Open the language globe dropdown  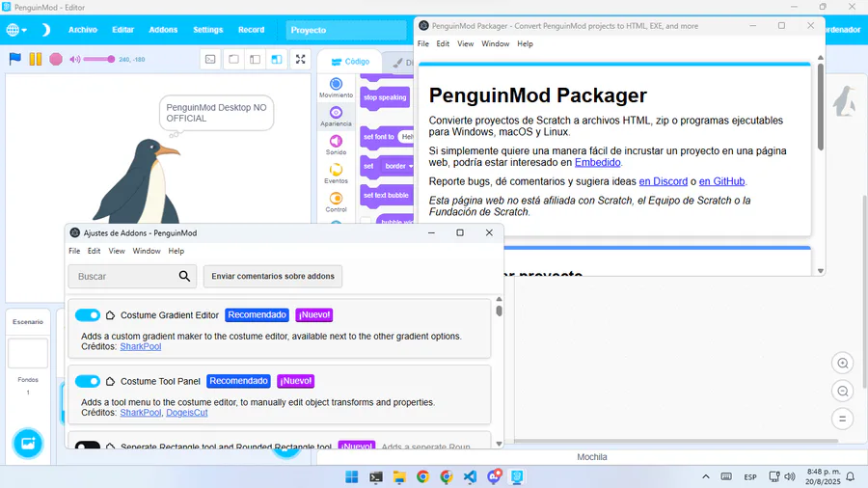click(x=16, y=30)
